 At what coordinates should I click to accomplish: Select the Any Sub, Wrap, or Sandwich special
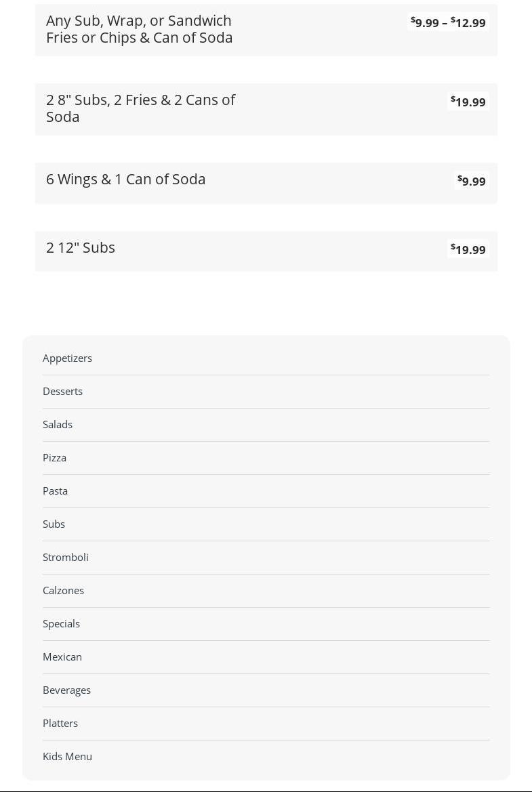pos(139,29)
